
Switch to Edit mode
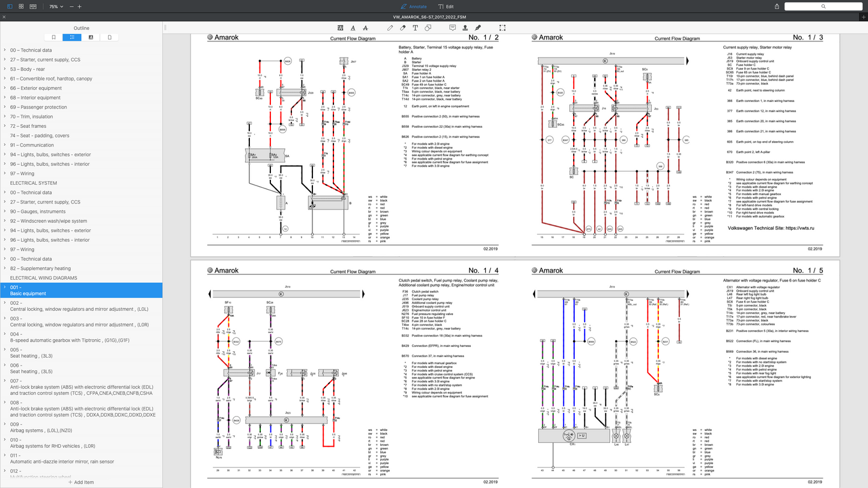[446, 7]
